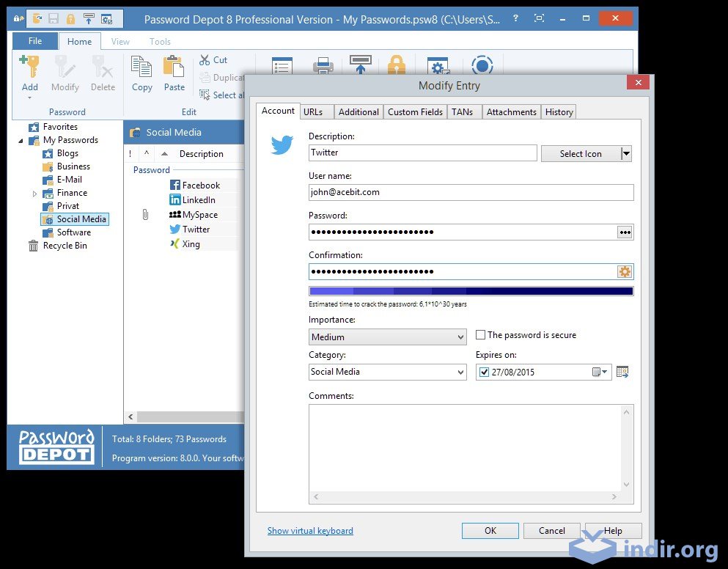Click the Copy icon in Edit group

tap(141, 66)
